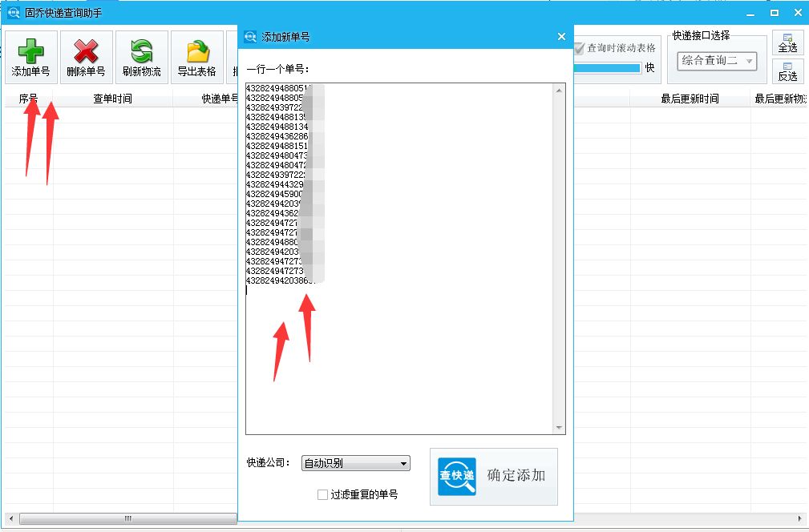Click the query speed slider bar
Image resolution: width=809 pixels, height=532 pixels.
(x=607, y=68)
